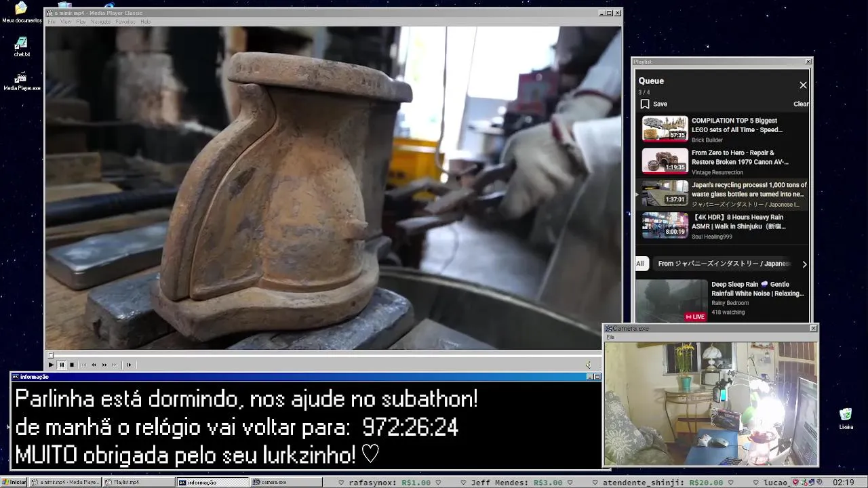The width and height of the screenshot is (868, 488).
Task: Switch to camera.exe taskbar button
Action: [286, 482]
